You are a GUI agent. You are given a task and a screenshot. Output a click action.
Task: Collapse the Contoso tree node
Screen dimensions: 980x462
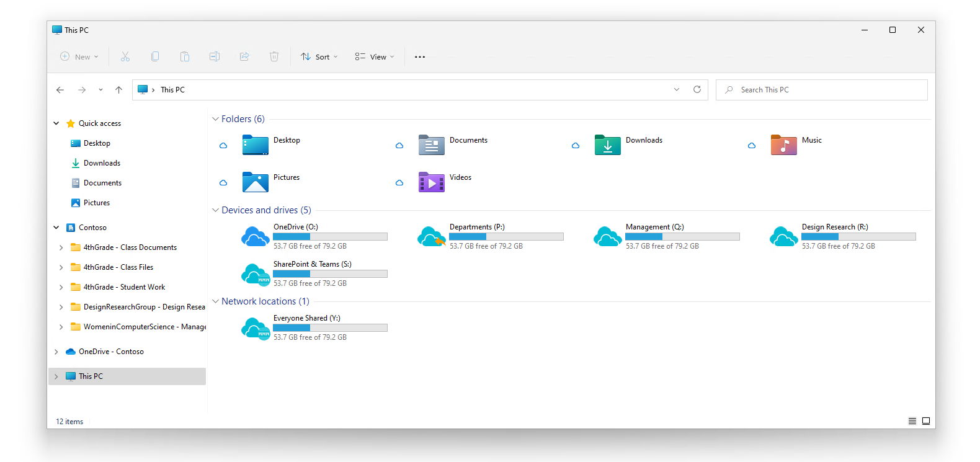point(56,228)
